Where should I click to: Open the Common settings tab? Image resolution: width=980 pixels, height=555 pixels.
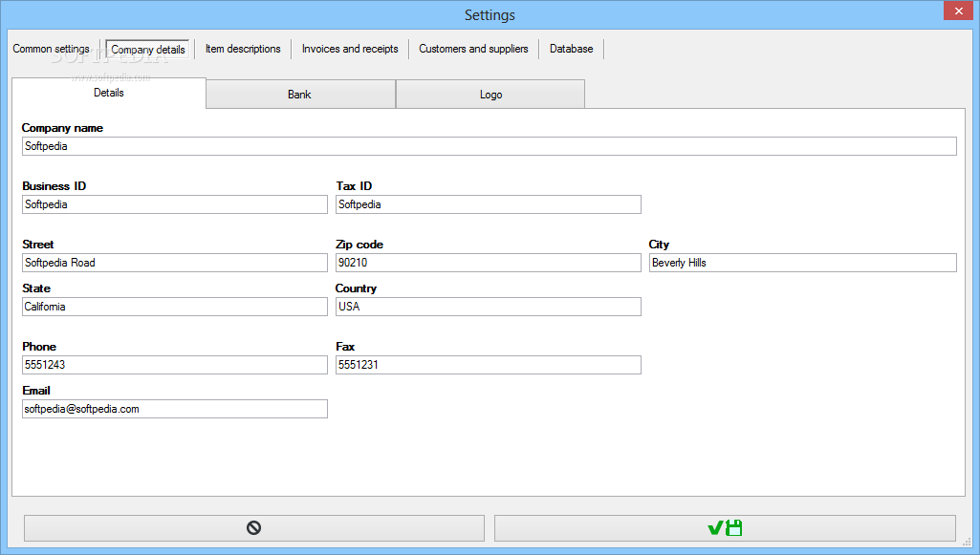click(x=52, y=49)
